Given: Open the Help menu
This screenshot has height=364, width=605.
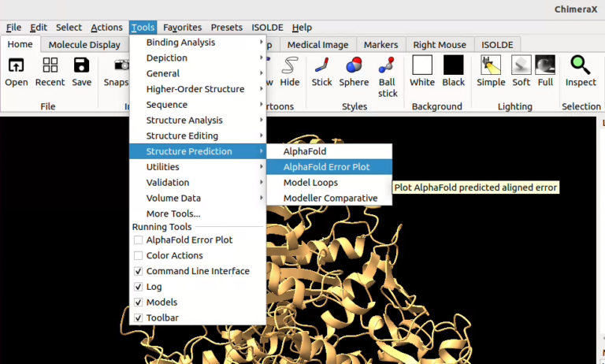Looking at the screenshot, I should pos(302,28).
